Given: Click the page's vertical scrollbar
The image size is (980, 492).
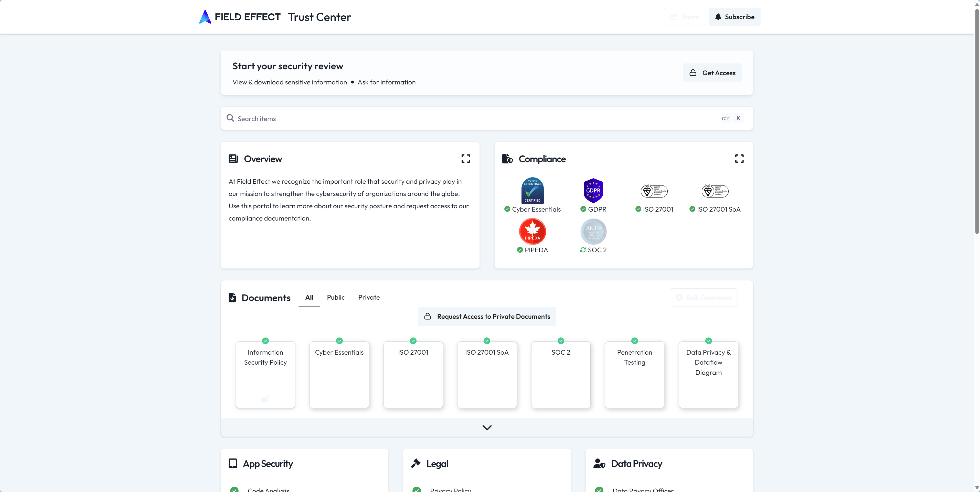Looking at the screenshot, I should point(976,122).
